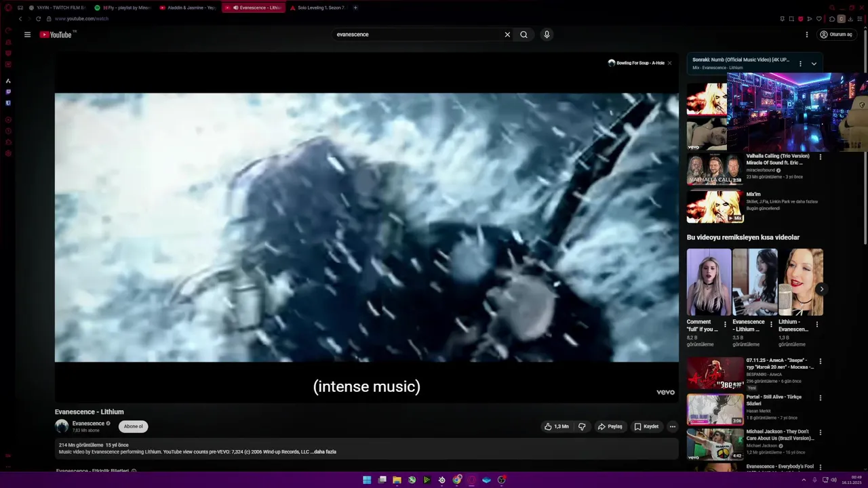Show hidden tray icons chevron
The height and width of the screenshot is (488, 868).
pyautogui.click(x=805, y=480)
